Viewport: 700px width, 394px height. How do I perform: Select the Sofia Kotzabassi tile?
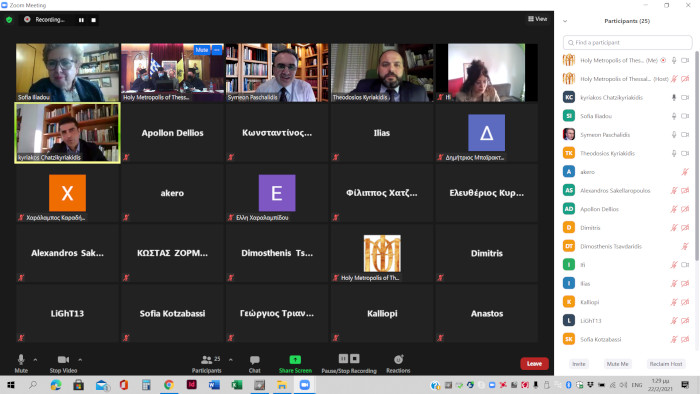(172, 313)
